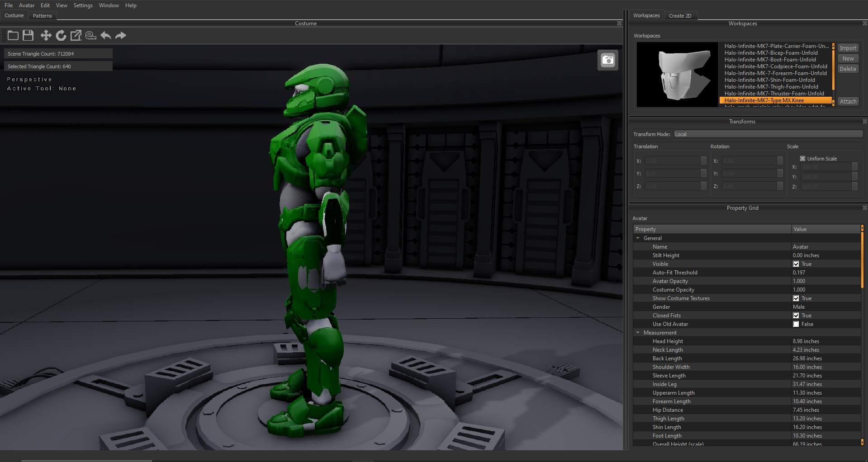Screen dimensions: 868x462
Task: Grab the toolbar drag handle
Action: [4, 35]
